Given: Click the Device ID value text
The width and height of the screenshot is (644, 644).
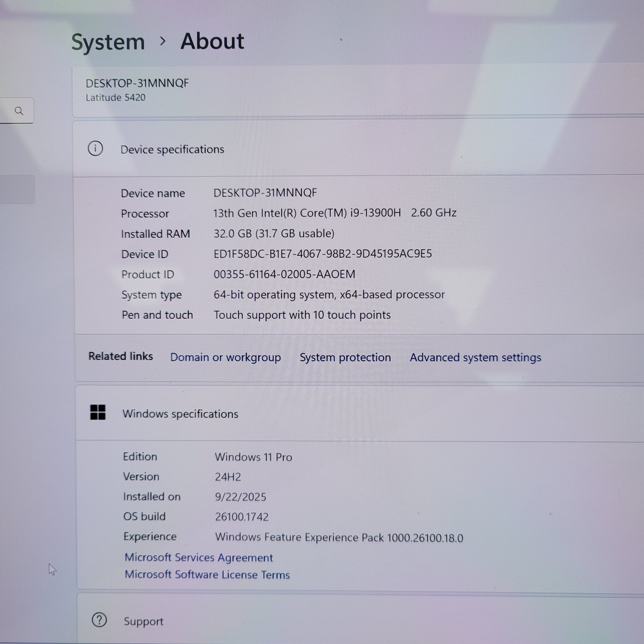Looking at the screenshot, I should tap(322, 254).
